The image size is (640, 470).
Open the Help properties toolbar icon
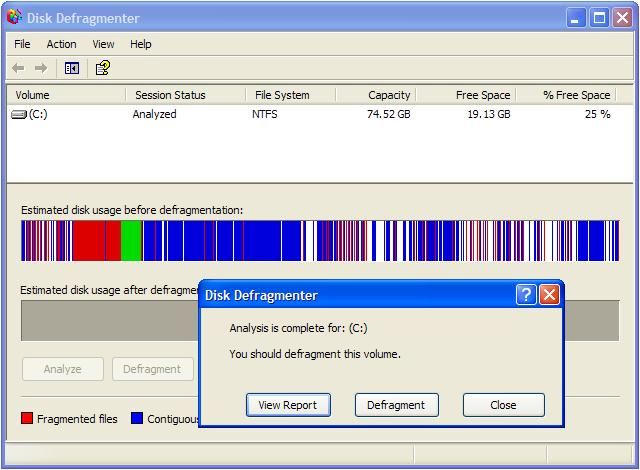[102, 68]
